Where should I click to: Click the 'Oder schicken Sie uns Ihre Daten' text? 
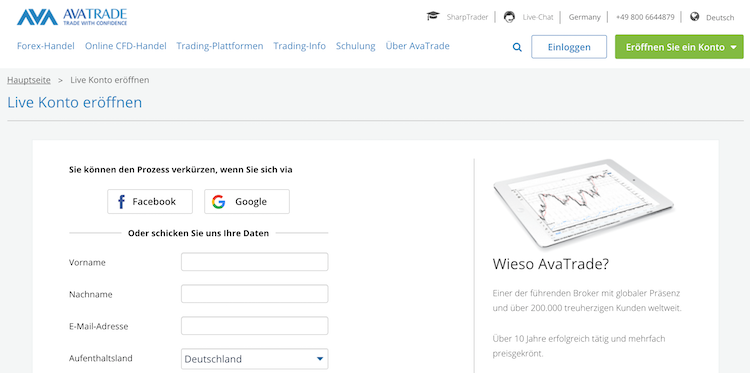[x=199, y=233]
